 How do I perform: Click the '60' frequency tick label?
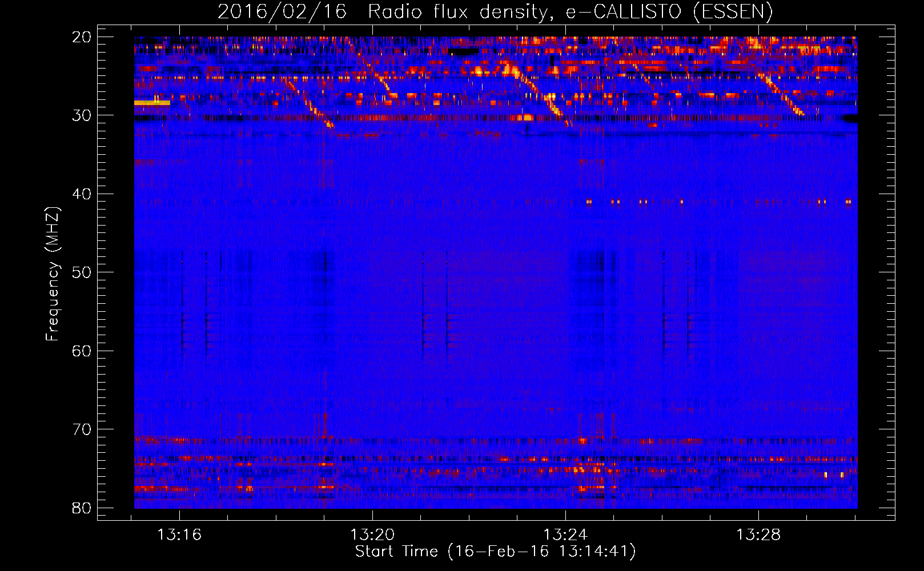pyautogui.click(x=82, y=351)
